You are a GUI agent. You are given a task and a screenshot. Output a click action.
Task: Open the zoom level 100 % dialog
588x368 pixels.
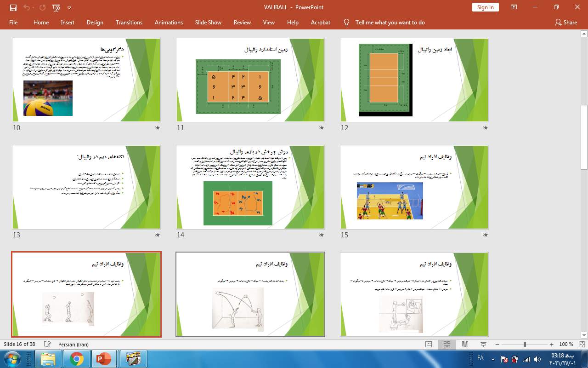click(566, 344)
